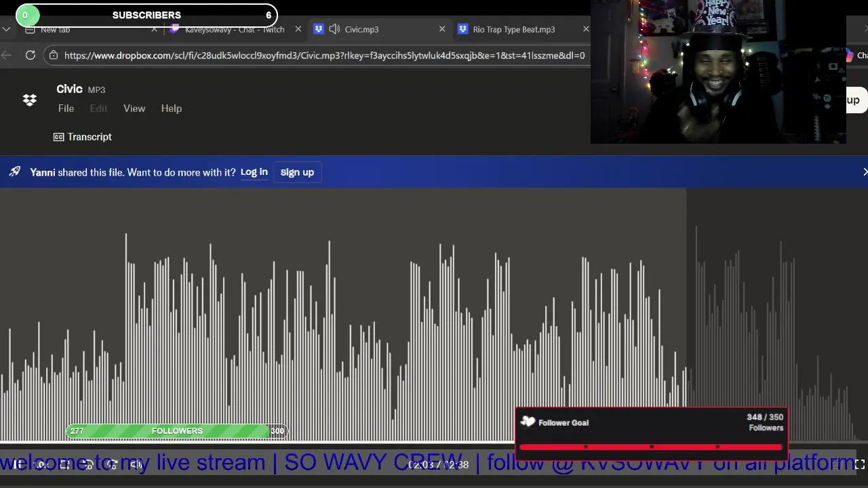Close the Rio Trap Type Beat.mp3 tab
The width and height of the screenshot is (868, 488).
586,29
